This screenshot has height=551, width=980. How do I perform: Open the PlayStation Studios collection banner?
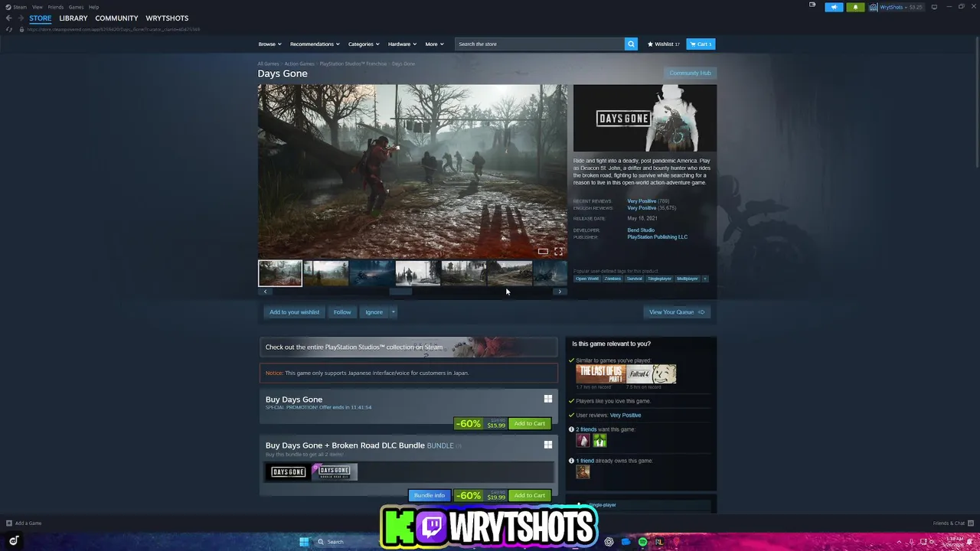click(x=409, y=347)
